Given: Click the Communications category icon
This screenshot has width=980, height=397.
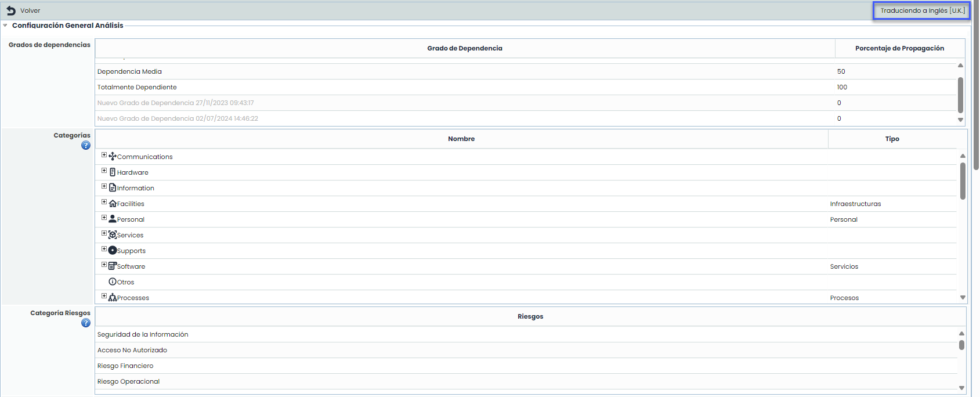Looking at the screenshot, I should click(113, 156).
